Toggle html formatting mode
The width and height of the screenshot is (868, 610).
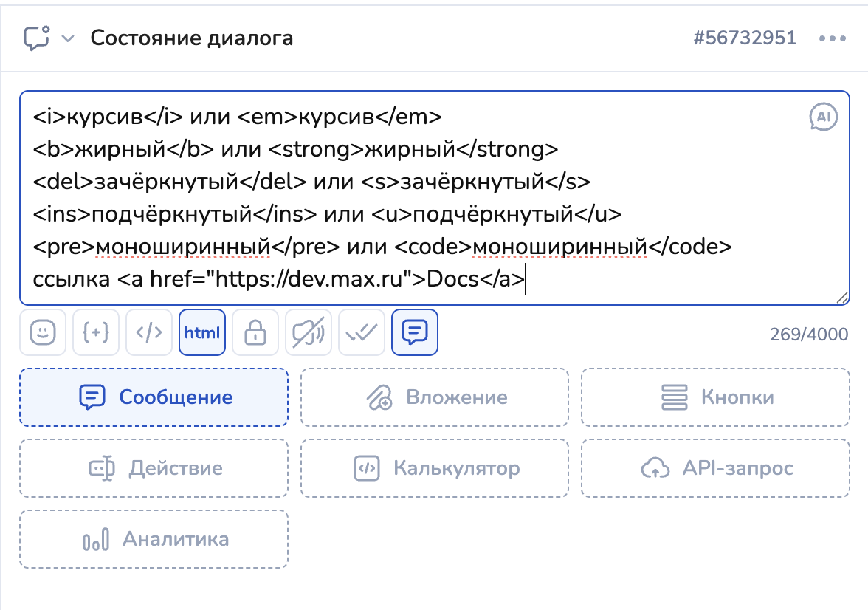point(202,333)
